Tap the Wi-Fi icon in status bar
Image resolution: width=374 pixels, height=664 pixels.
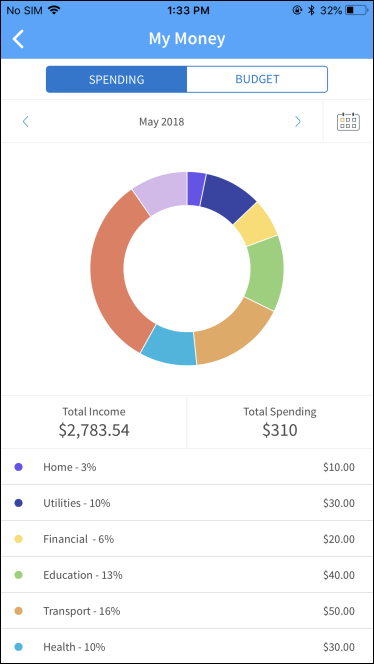pos(53,10)
